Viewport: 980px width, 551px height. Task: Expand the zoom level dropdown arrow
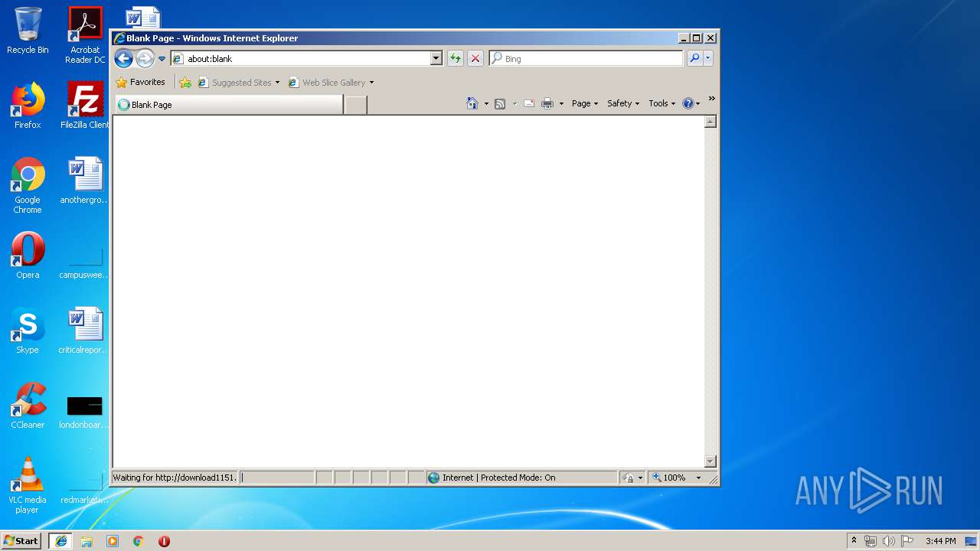pyautogui.click(x=698, y=478)
